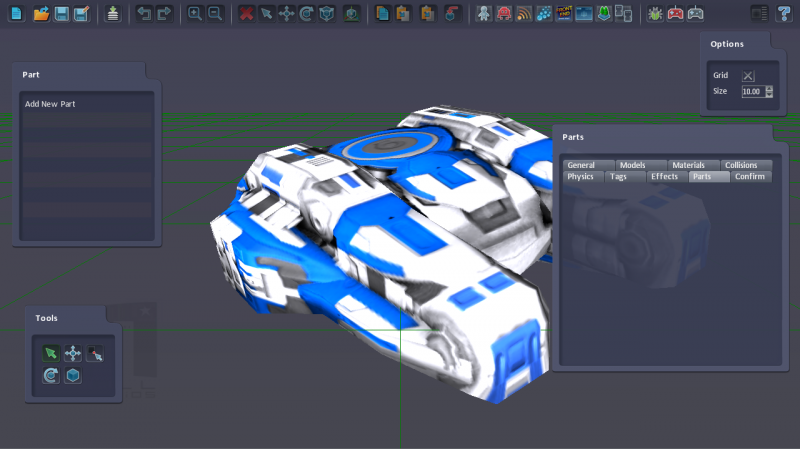Pick the blue cube tool in Tools panel
The width and height of the screenshot is (800, 449).
tap(73, 375)
